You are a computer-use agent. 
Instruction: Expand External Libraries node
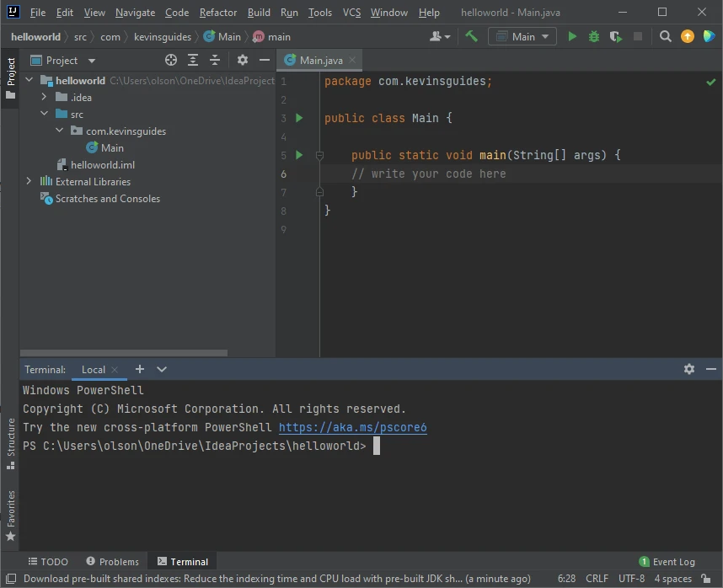pos(29,181)
